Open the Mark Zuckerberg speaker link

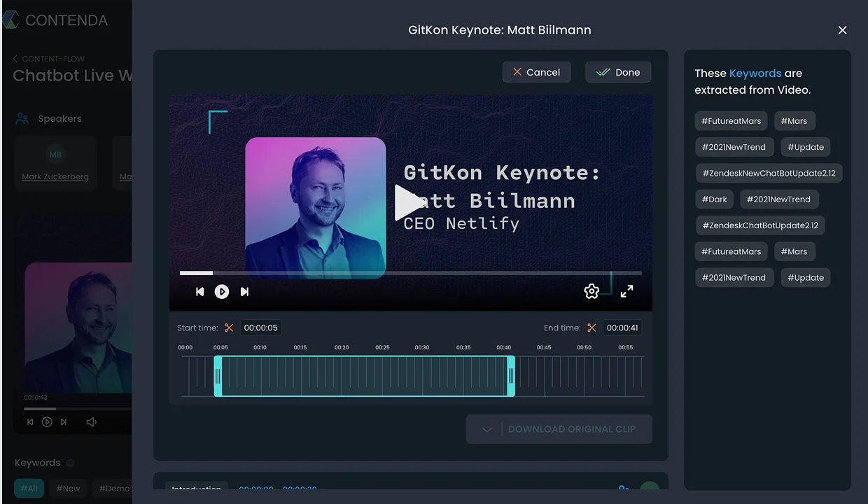(55, 176)
